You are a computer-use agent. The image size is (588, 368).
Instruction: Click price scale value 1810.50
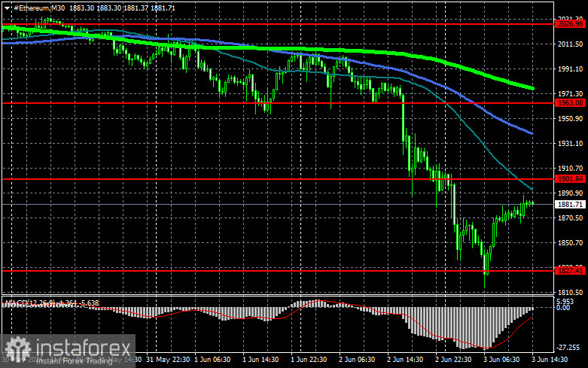(571, 292)
